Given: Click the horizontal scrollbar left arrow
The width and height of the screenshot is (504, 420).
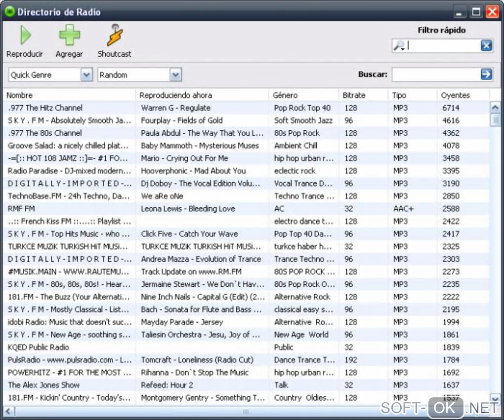Looking at the screenshot, I should pos(8,411).
